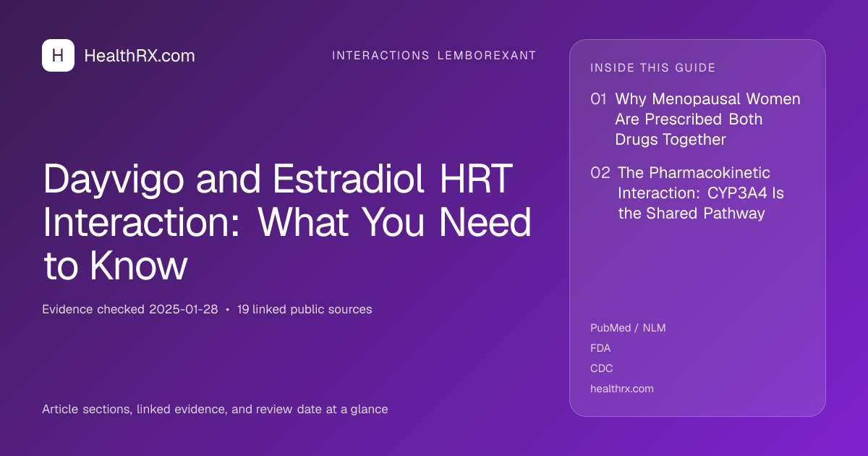Click the Evidence checked 2025-01-28 text
The width and height of the screenshot is (868, 456).
click(x=129, y=310)
